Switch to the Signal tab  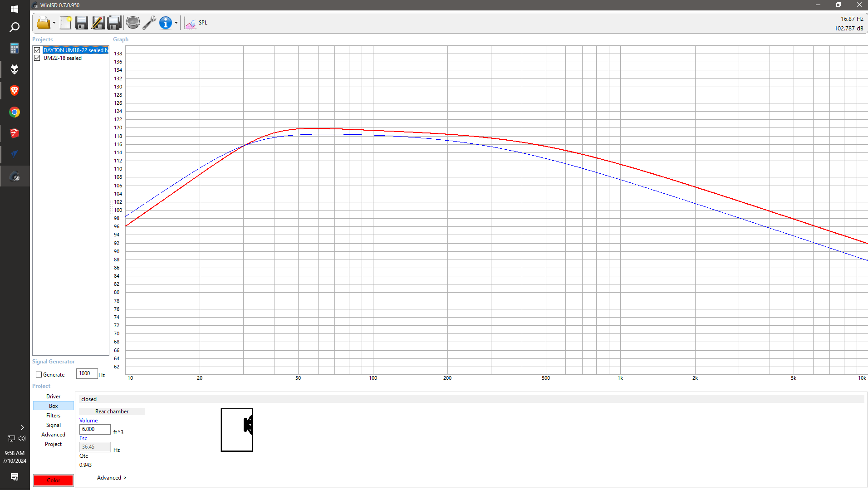(x=54, y=425)
